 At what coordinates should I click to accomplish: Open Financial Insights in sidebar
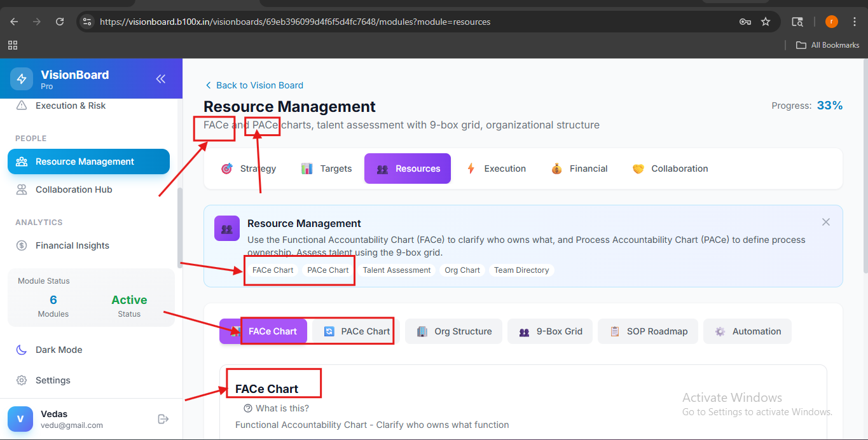coord(88,245)
